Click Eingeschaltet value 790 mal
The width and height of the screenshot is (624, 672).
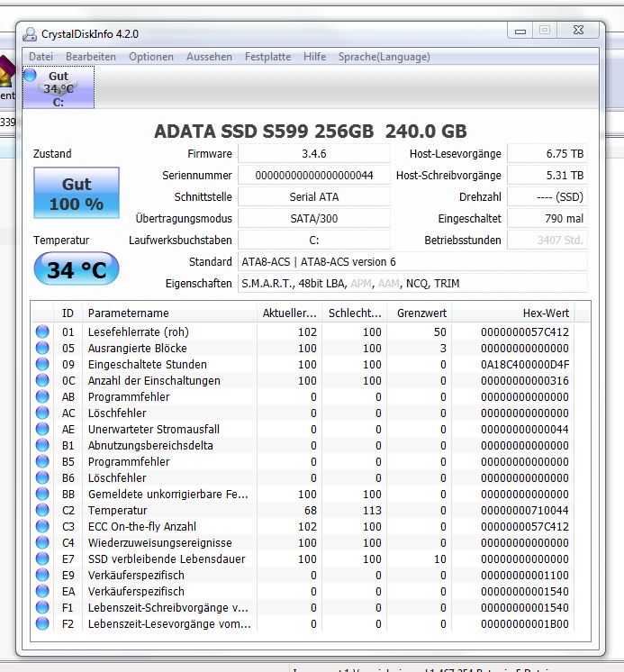pyautogui.click(x=547, y=219)
